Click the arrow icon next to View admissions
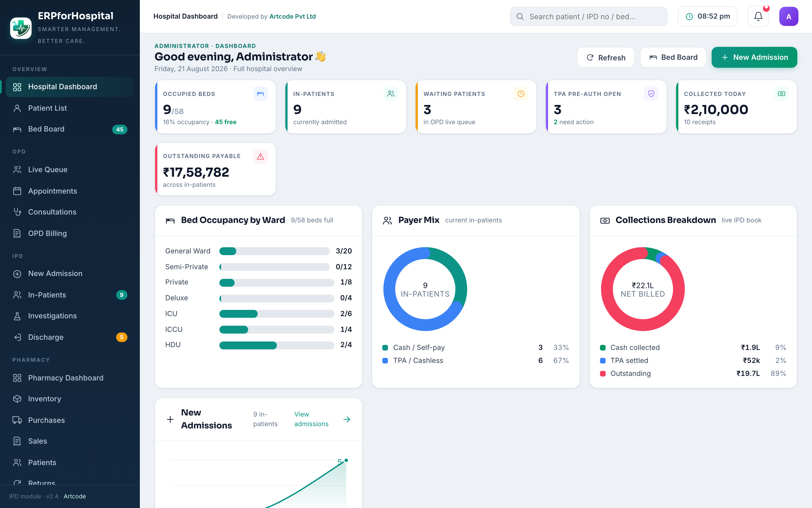The height and width of the screenshot is (508, 812). coord(347,419)
